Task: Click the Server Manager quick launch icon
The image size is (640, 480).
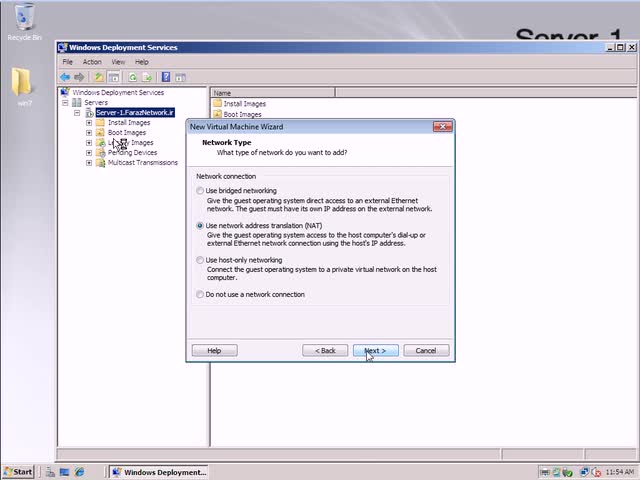Action: click(x=50, y=472)
